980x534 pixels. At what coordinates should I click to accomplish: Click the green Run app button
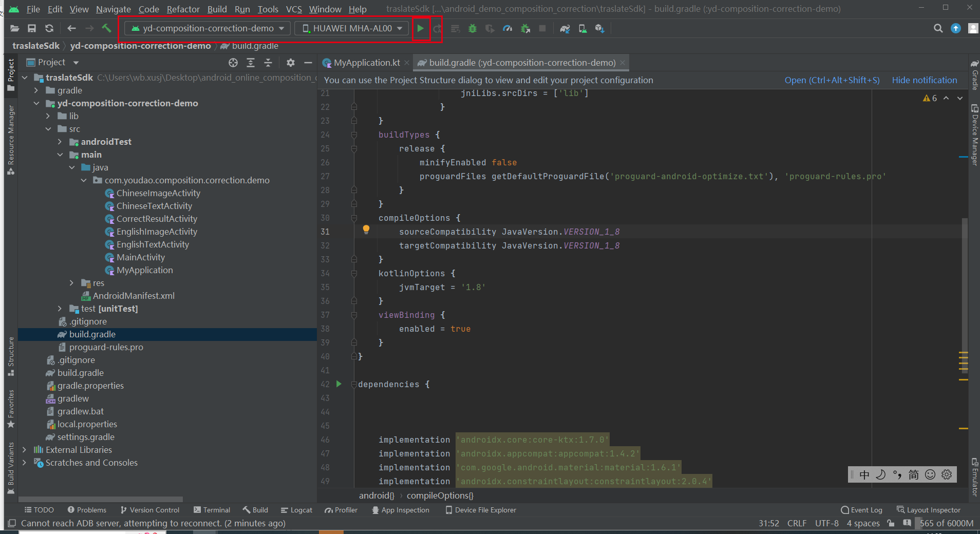(x=420, y=28)
